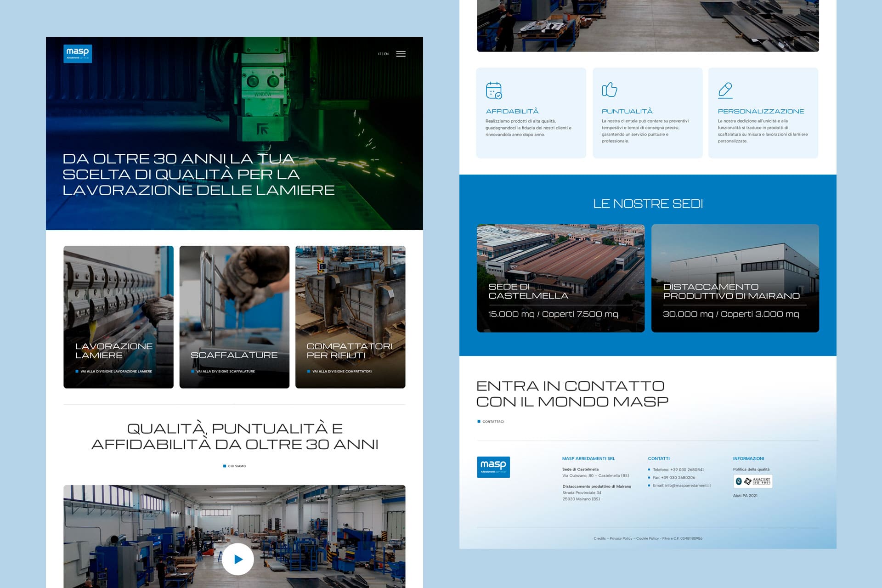The height and width of the screenshot is (588, 882).
Task: Select the 'QUALITÀ, PUNTUALITÀ E AFFIDABILITÀ' heading
Action: 235,436
